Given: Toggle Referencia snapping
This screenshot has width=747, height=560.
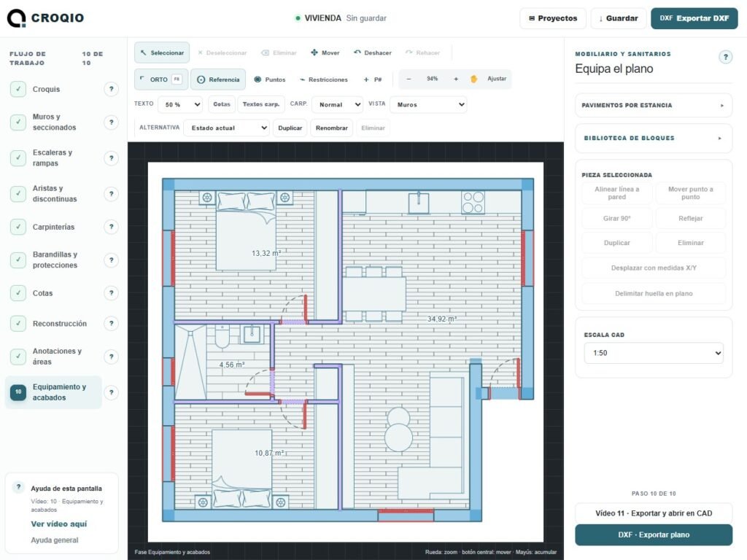Looking at the screenshot, I should [x=218, y=79].
